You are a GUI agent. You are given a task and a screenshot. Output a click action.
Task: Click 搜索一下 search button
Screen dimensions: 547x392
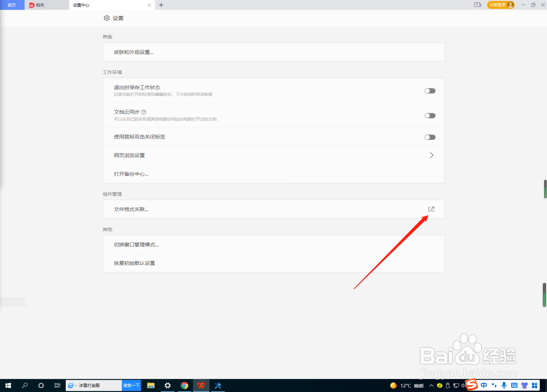tap(131, 385)
